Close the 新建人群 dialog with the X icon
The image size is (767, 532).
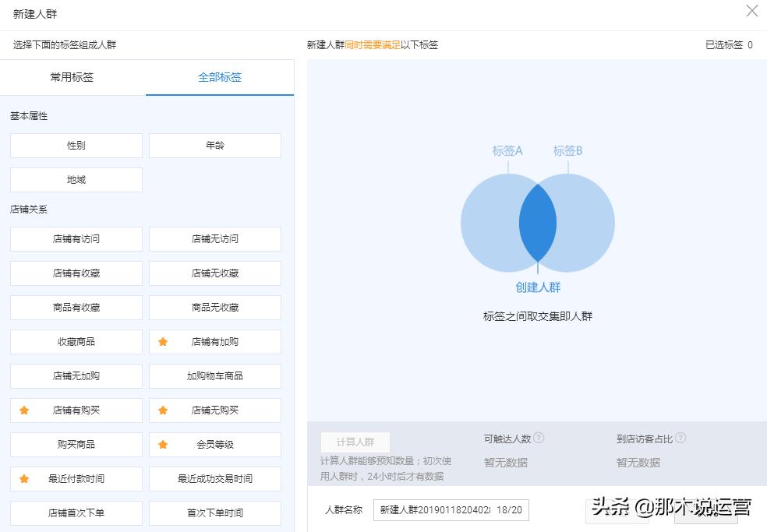[x=751, y=11]
